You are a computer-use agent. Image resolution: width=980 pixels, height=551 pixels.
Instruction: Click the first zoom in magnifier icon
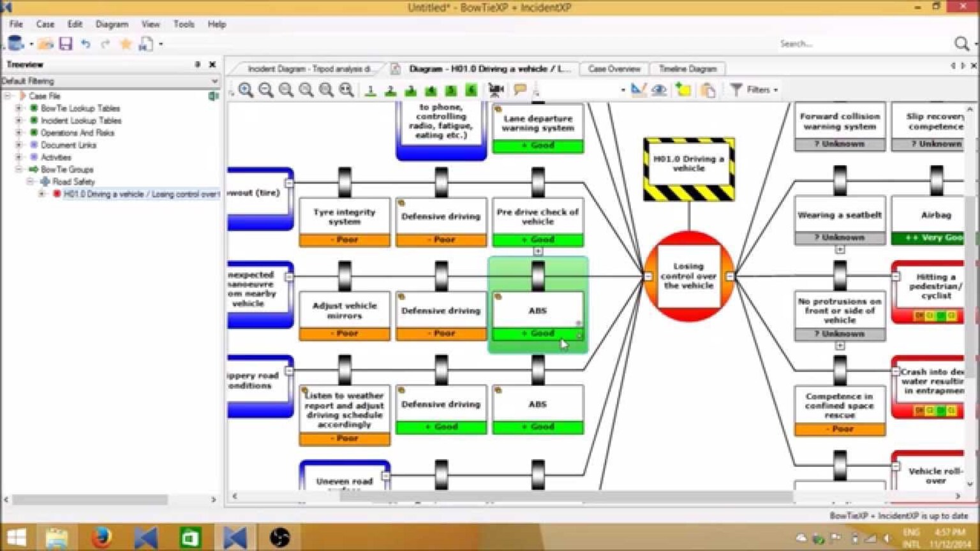(x=246, y=90)
